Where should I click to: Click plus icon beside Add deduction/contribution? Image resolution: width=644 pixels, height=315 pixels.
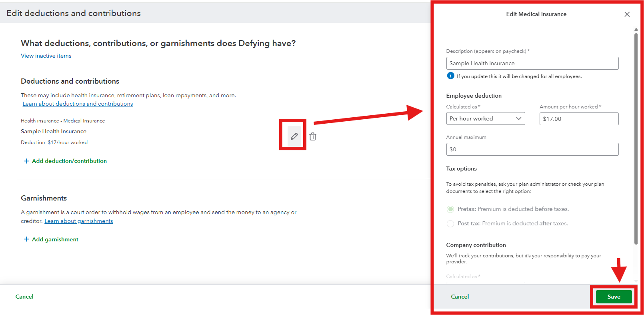click(x=26, y=161)
